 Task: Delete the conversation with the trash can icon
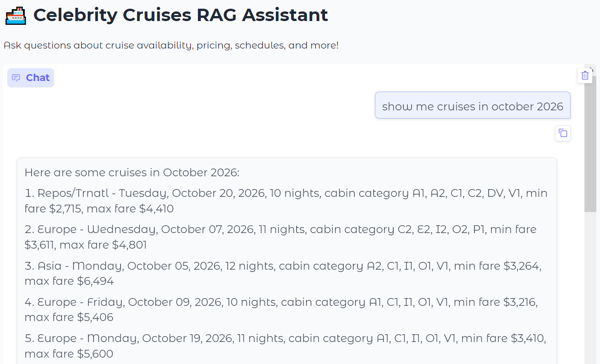coord(584,75)
